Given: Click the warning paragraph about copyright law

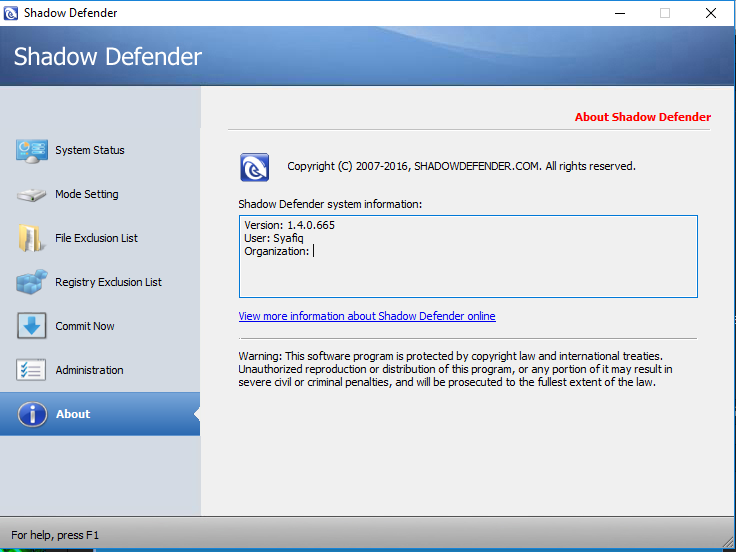Looking at the screenshot, I should point(455,369).
